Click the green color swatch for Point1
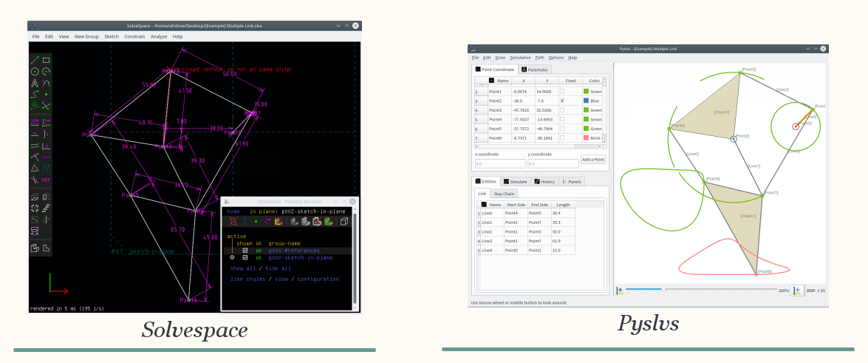Image resolution: width=868 pixels, height=363 pixels. 587,92
